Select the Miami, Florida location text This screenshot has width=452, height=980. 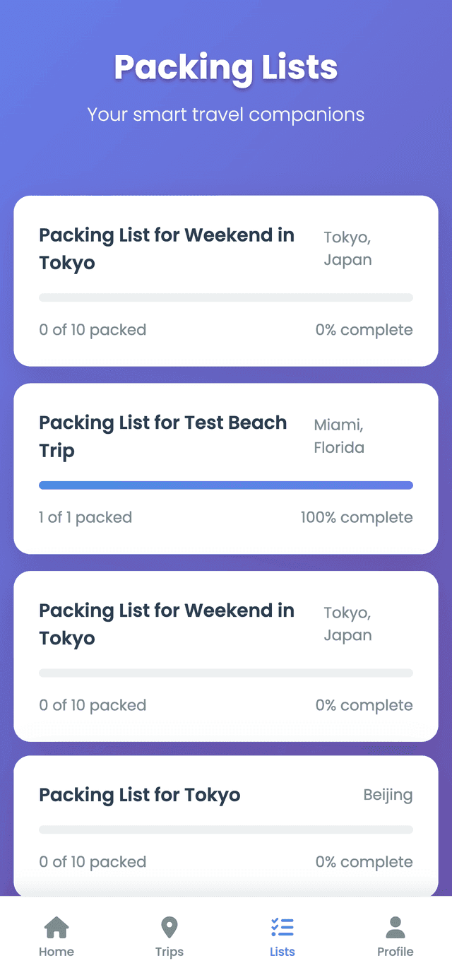pos(338,436)
